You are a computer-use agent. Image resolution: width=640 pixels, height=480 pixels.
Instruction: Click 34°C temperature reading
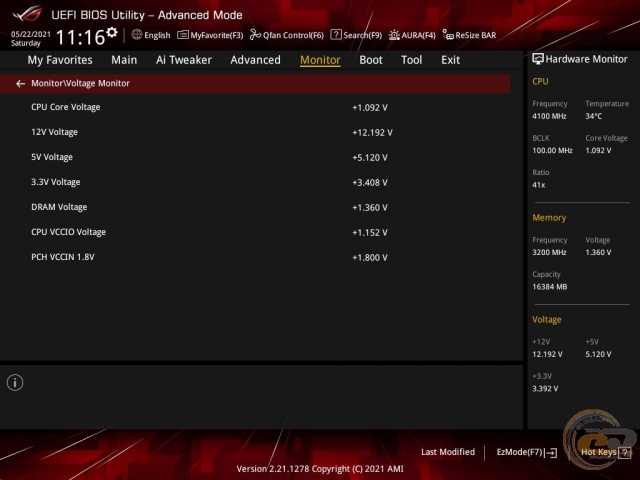pos(593,116)
